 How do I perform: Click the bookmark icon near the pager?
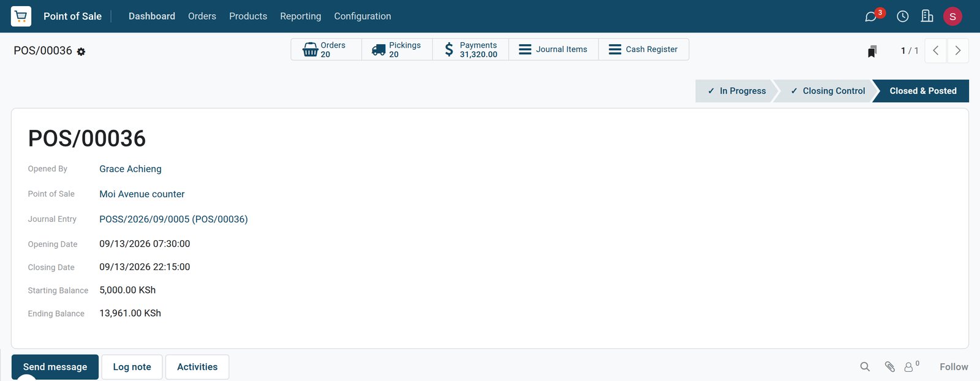(x=872, y=51)
